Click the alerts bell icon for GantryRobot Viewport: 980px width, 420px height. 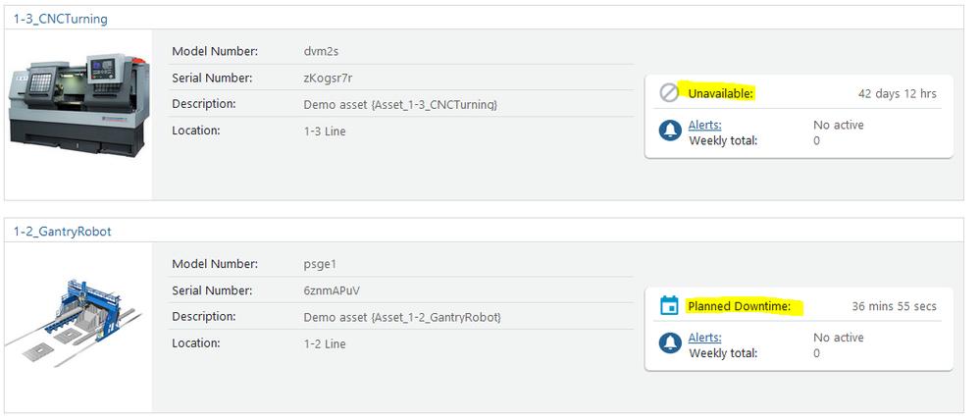(671, 343)
